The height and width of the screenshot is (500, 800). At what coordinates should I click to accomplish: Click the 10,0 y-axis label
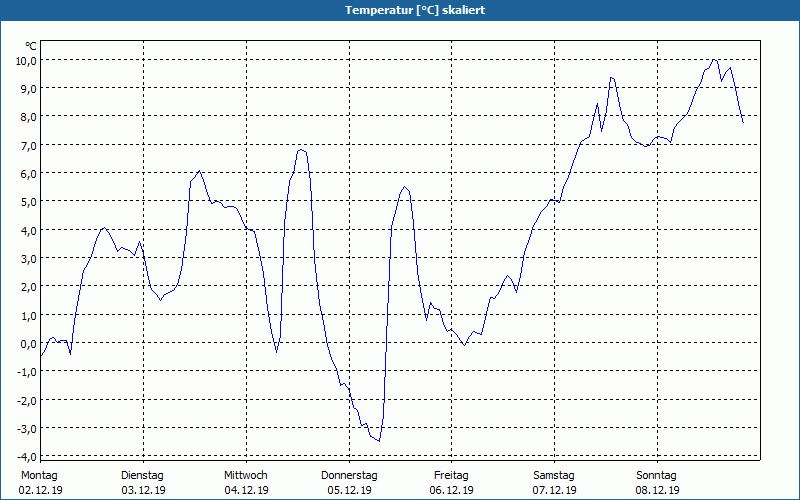27,61
